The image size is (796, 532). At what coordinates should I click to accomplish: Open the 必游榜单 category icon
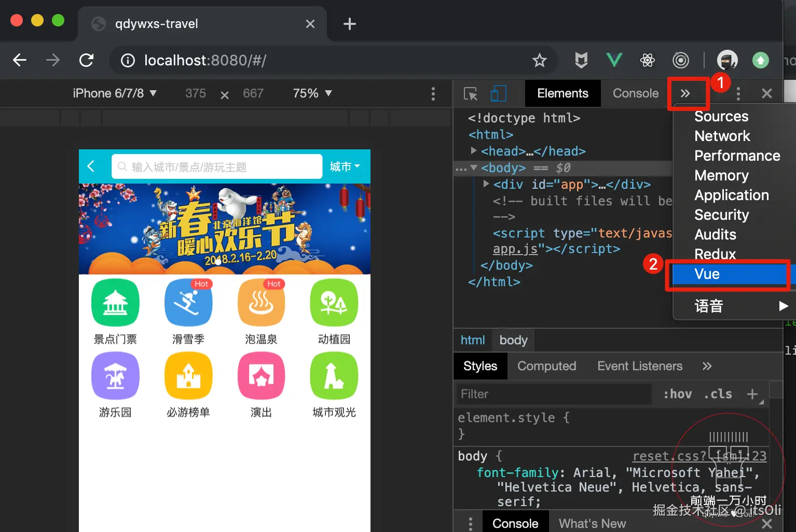188,376
